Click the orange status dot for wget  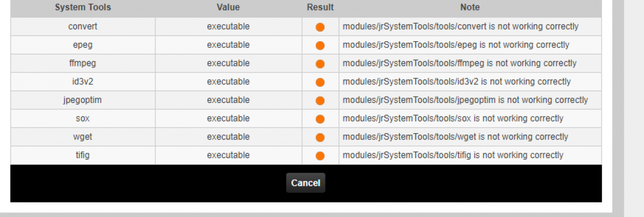tap(320, 138)
